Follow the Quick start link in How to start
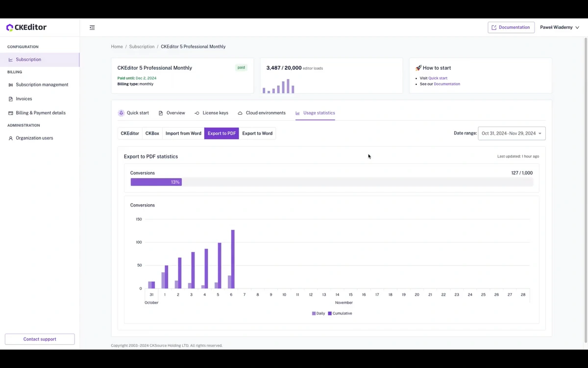Image resolution: width=588 pixels, height=368 pixels. [x=438, y=78]
